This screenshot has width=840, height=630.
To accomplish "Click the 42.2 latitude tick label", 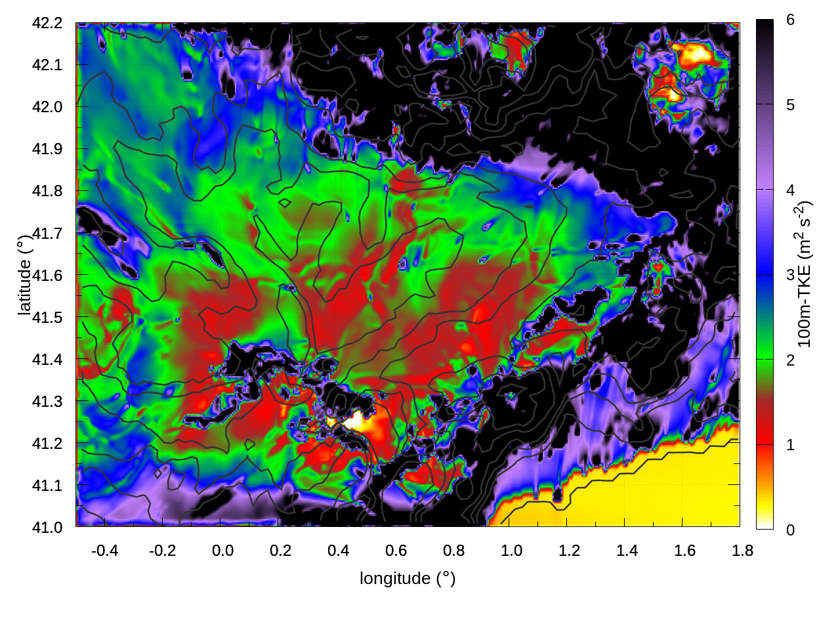I will 47,23.
